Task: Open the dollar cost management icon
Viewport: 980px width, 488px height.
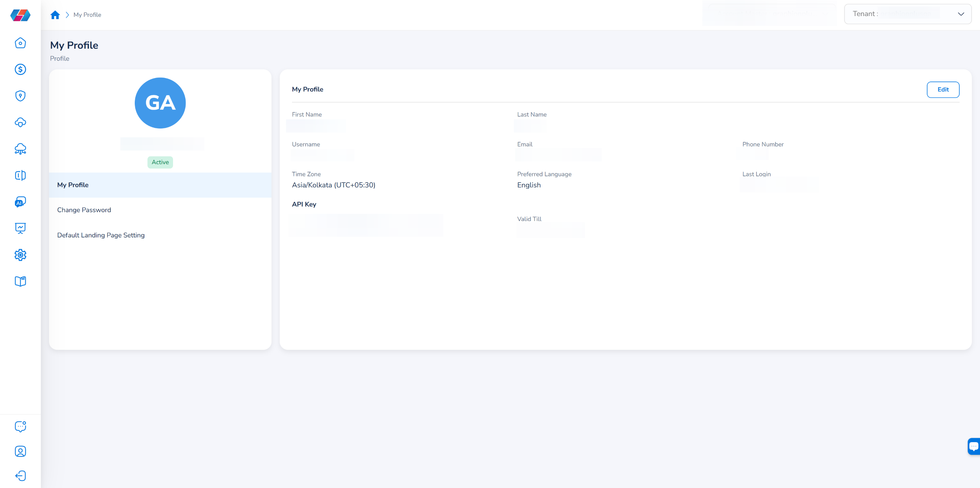Action: click(20, 69)
